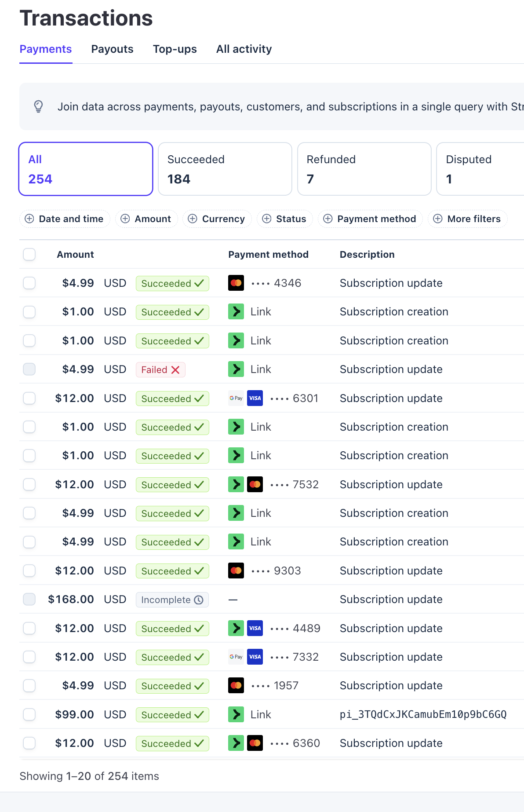Image resolution: width=524 pixels, height=812 pixels.
Task: Click the Visa icon for card ending 4489
Action: [x=255, y=628]
